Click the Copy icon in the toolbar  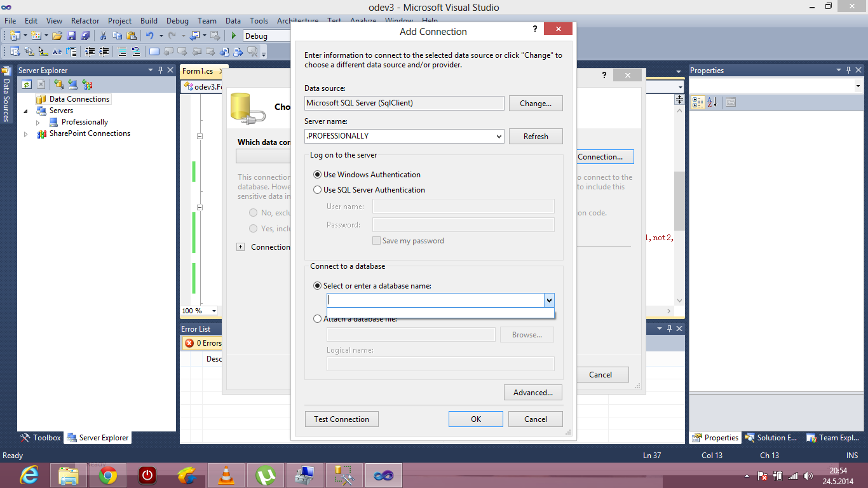tap(117, 36)
